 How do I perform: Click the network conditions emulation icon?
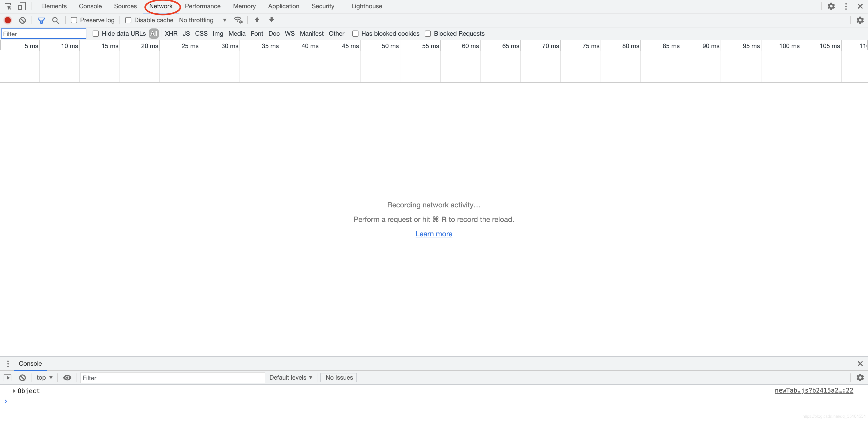[x=240, y=20]
